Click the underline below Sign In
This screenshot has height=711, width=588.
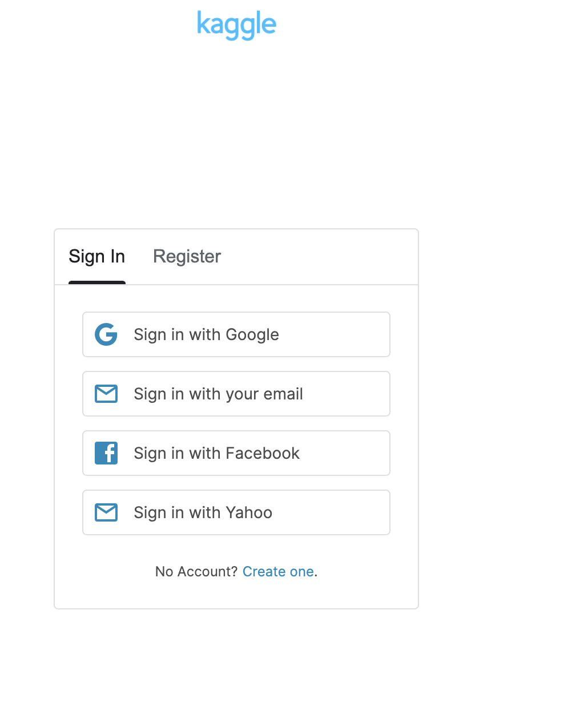[97, 282]
